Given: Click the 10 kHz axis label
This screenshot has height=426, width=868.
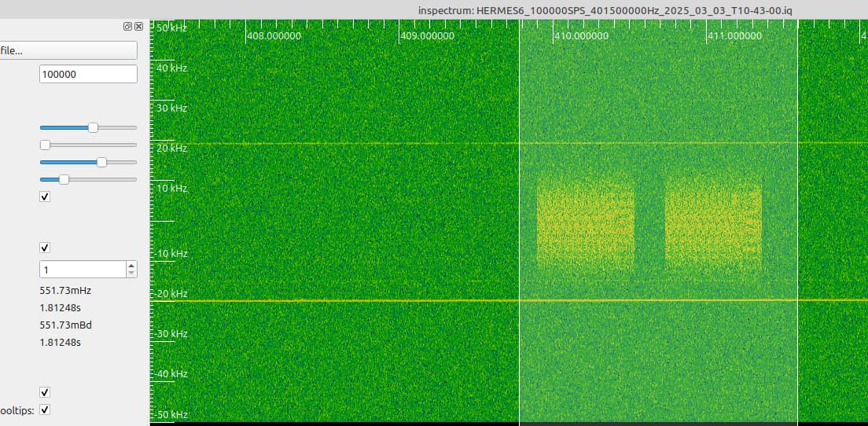Looking at the screenshot, I should tap(171, 188).
